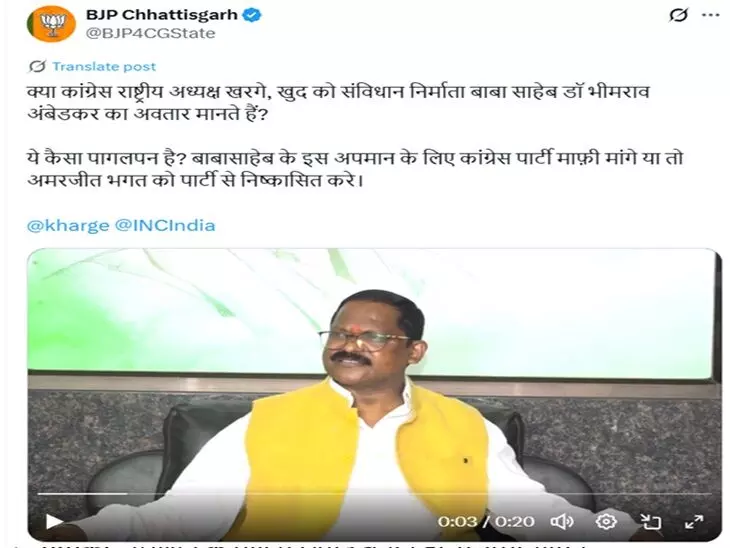Open Grok explain icon at top right
The width and height of the screenshot is (730, 548).
tap(678, 15)
